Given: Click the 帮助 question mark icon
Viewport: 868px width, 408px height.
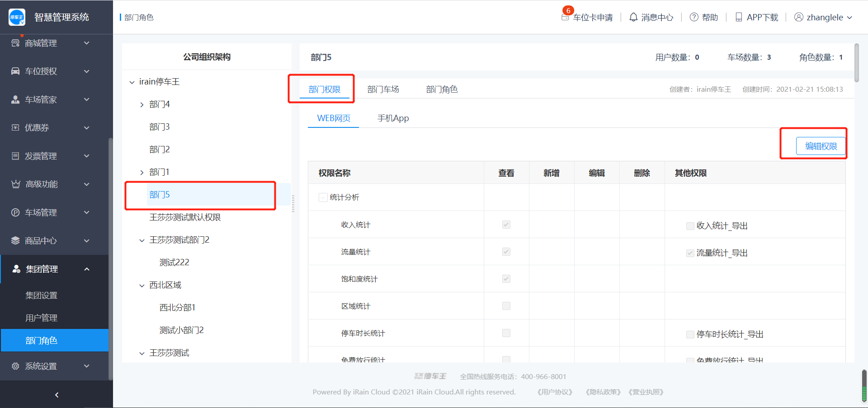Looking at the screenshot, I should pos(694,17).
